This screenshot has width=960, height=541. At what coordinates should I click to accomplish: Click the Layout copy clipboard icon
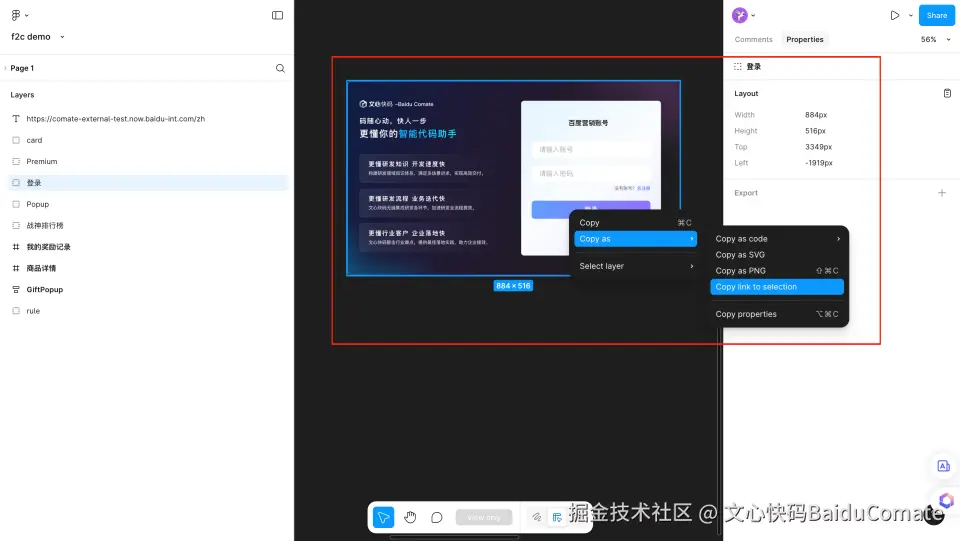[x=947, y=94]
